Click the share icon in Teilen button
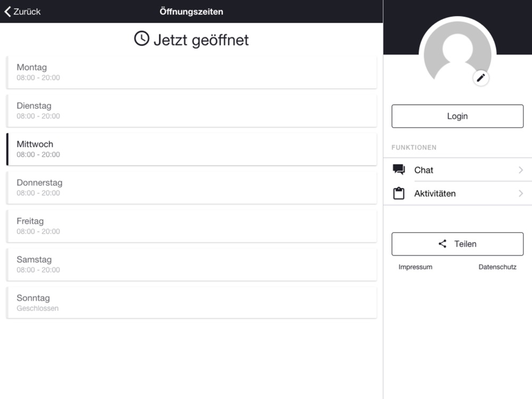The width and height of the screenshot is (532, 399). (443, 244)
